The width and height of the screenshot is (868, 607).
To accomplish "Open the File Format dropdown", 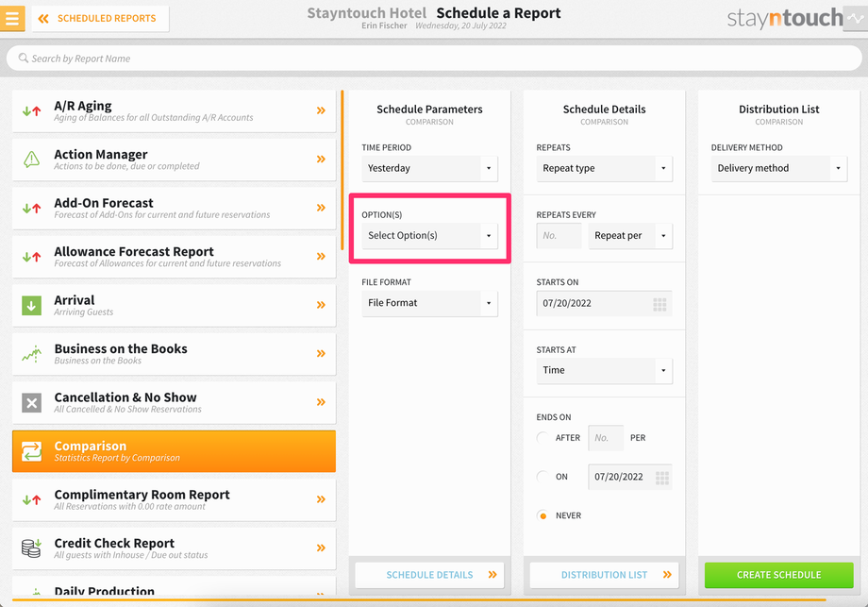I will tap(429, 303).
